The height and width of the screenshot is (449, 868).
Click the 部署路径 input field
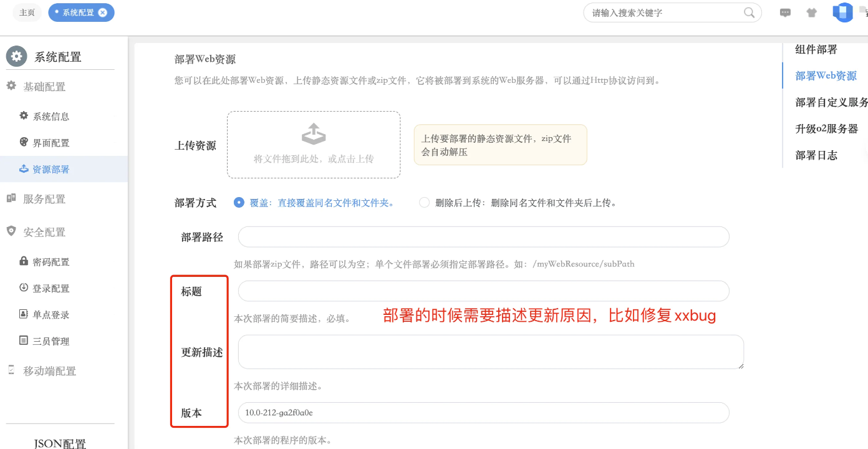coord(483,237)
